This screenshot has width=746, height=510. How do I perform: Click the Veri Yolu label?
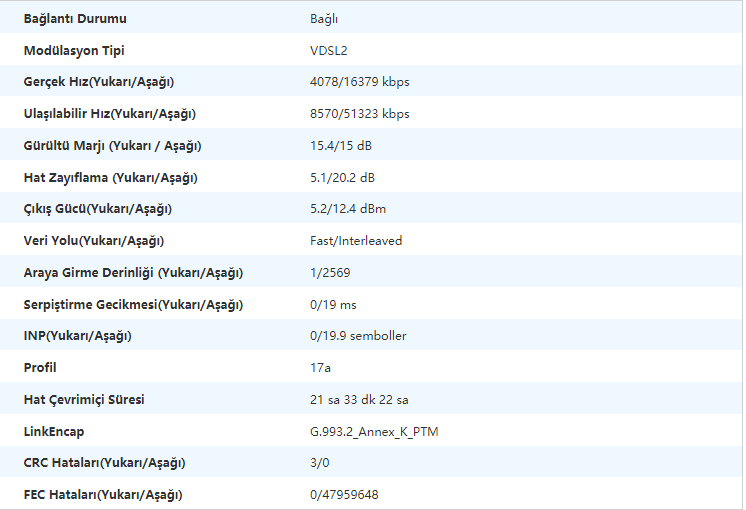tap(93, 240)
